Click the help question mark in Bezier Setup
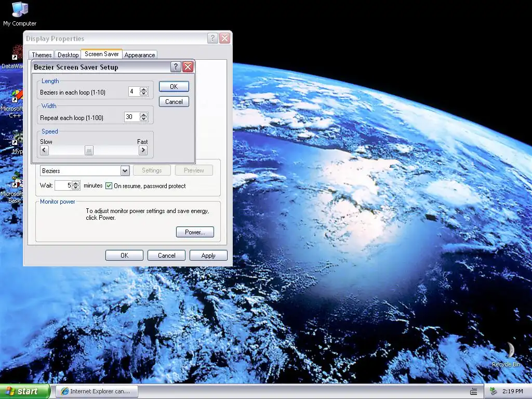Viewport: 532px width, 399px height. point(176,67)
